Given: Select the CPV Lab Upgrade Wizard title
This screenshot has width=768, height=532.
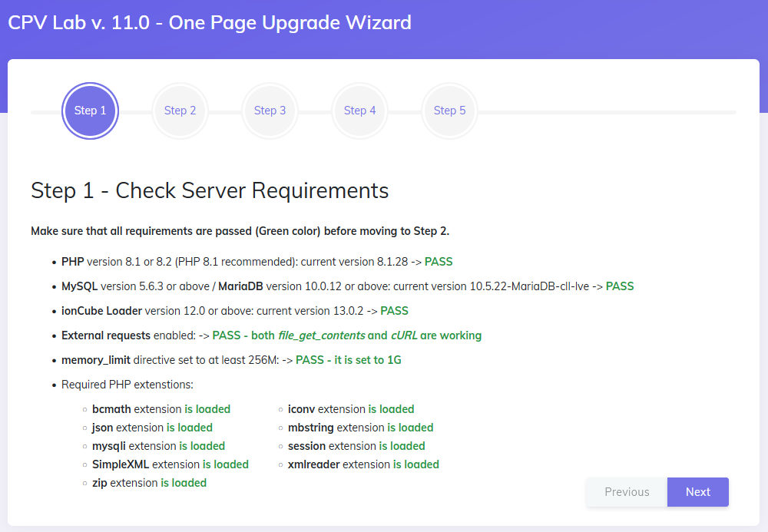Looking at the screenshot, I should [210, 22].
